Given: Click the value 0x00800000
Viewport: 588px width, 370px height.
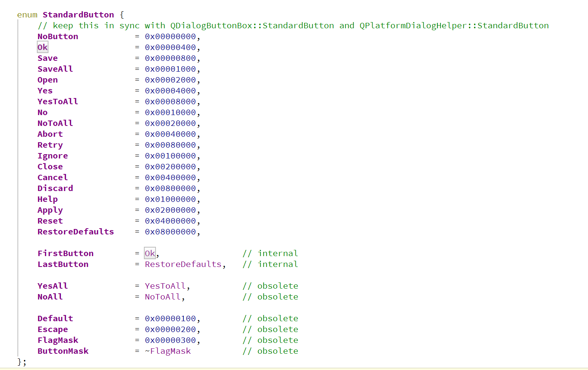Looking at the screenshot, I should click(171, 188).
